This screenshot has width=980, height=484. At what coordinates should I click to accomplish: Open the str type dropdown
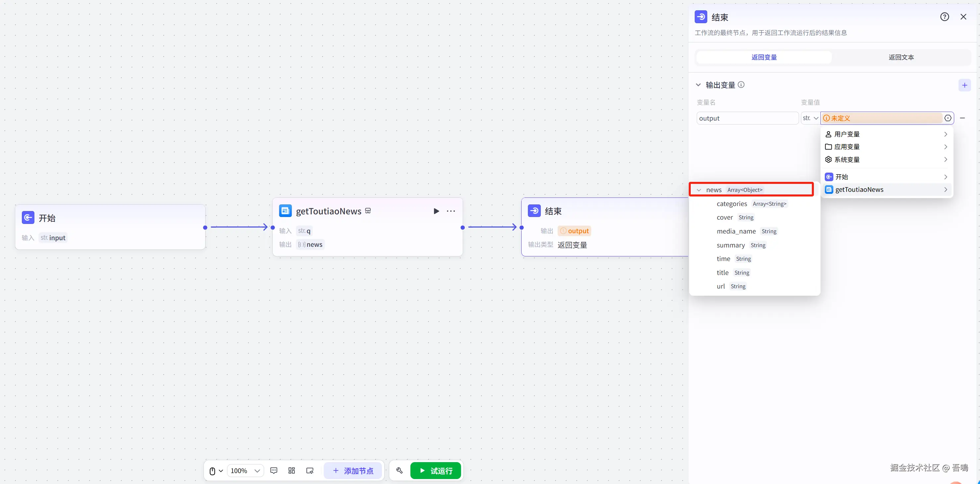point(810,118)
